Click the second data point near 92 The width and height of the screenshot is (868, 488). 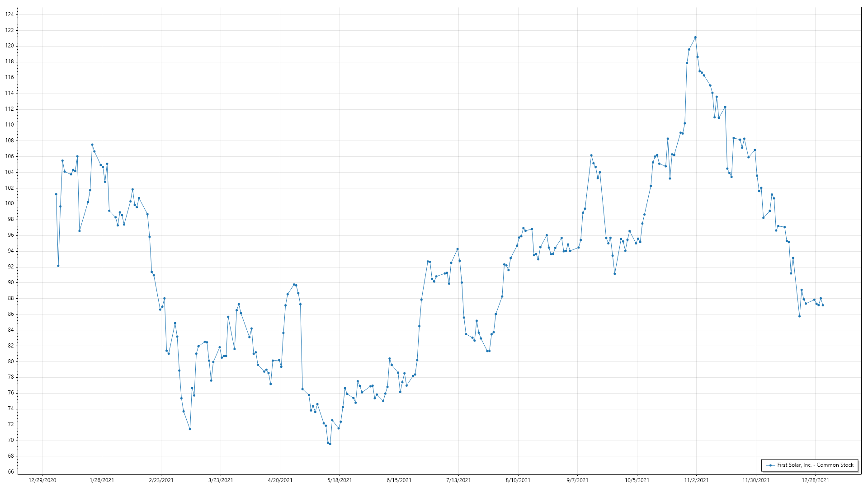[58, 266]
